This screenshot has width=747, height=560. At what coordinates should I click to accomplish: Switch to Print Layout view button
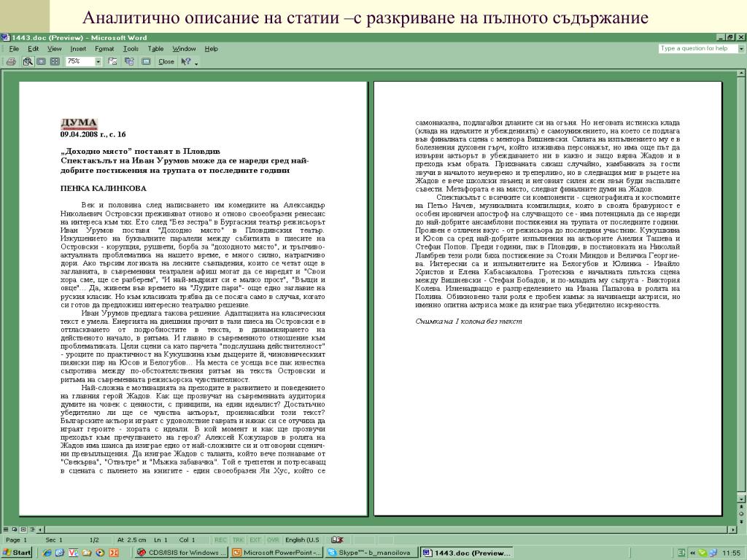click(23, 529)
